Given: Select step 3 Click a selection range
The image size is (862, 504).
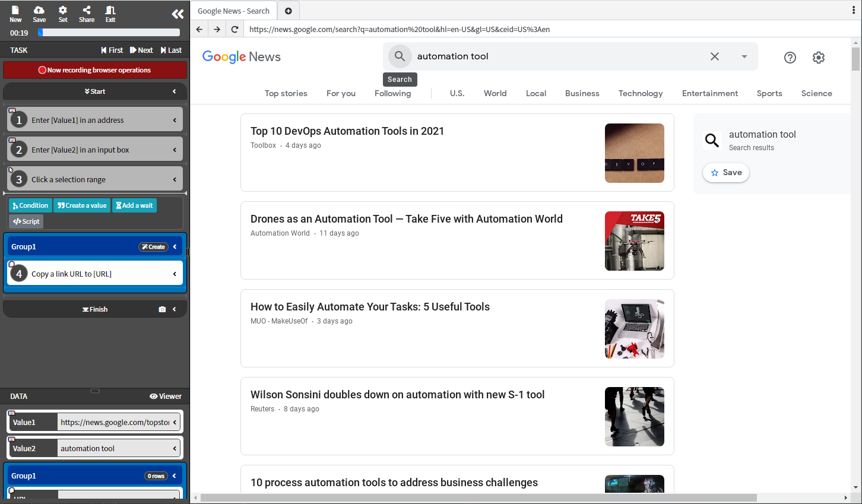Looking at the screenshot, I should point(95,179).
